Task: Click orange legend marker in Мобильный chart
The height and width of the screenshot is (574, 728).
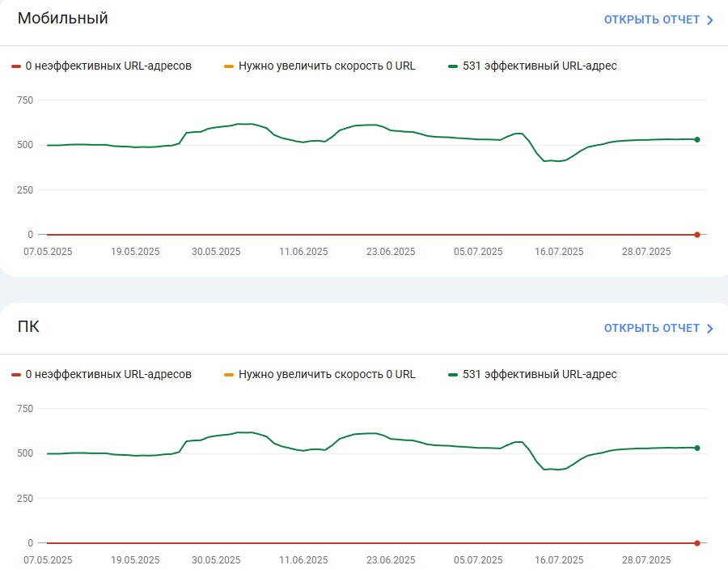Action: [229, 66]
